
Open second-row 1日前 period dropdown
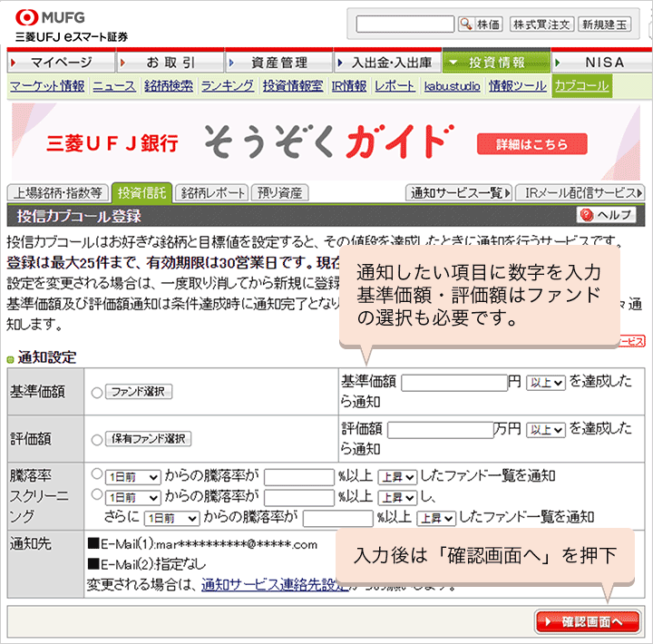(132, 498)
